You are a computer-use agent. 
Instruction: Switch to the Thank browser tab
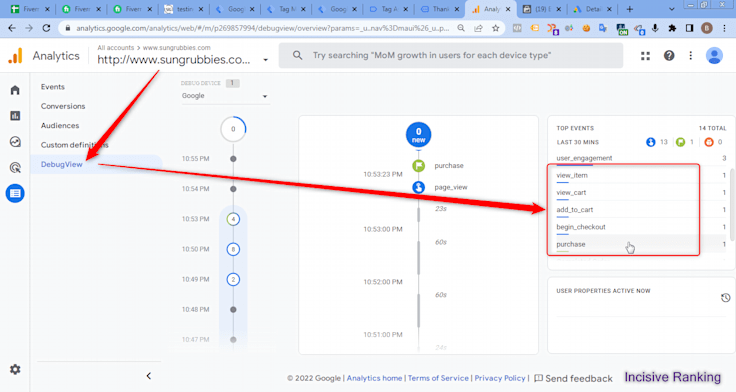(440, 9)
